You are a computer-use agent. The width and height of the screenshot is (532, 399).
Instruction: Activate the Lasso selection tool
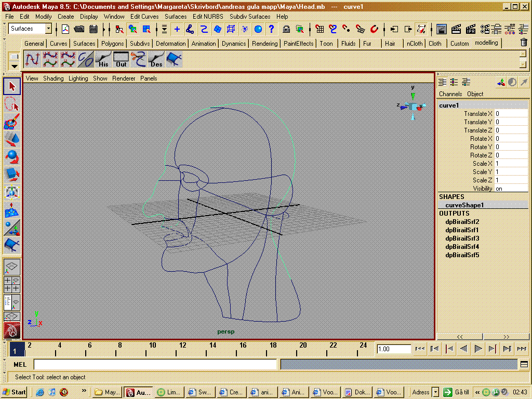point(11,103)
